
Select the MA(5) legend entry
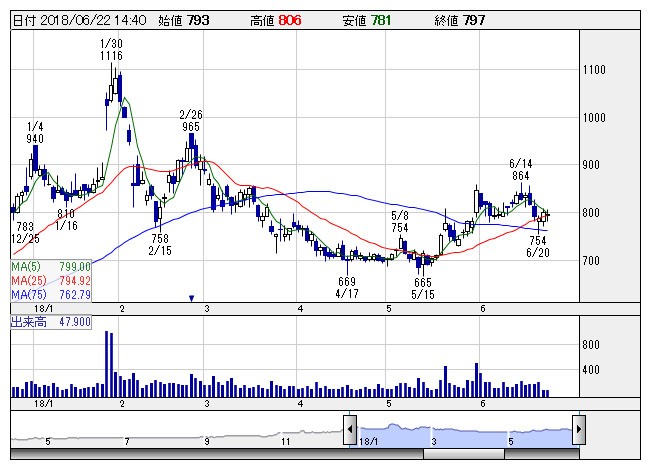(x=51, y=267)
